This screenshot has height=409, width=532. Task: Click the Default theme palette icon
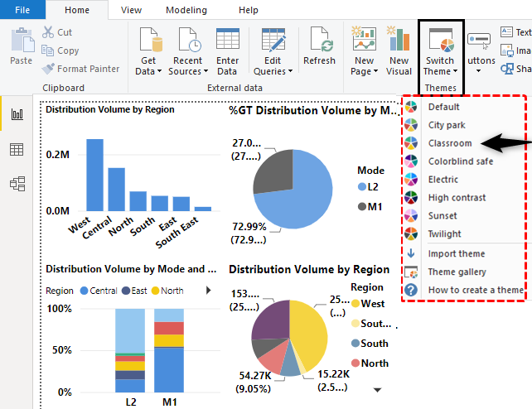pos(410,107)
